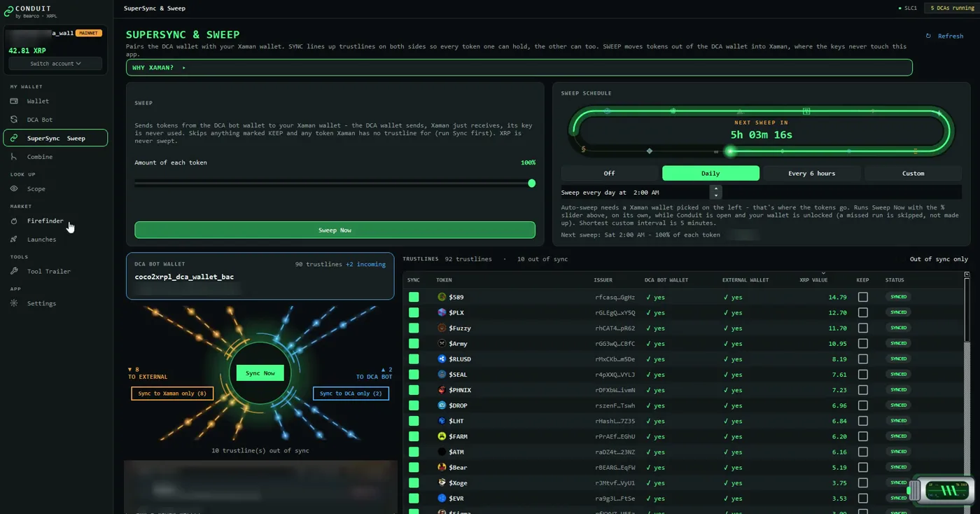Tick the Keep checkbox for $589
The image size is (980, 514).
pyautogui.click(x=863, y=297)
